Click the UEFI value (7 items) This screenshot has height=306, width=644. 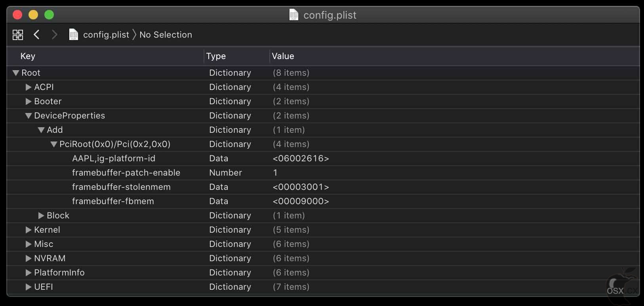click(291, 287)
